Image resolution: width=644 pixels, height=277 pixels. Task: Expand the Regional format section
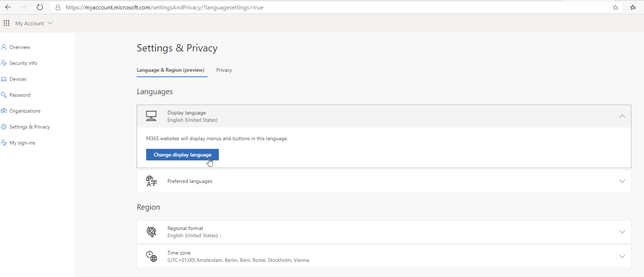click(x=622, y=232)
